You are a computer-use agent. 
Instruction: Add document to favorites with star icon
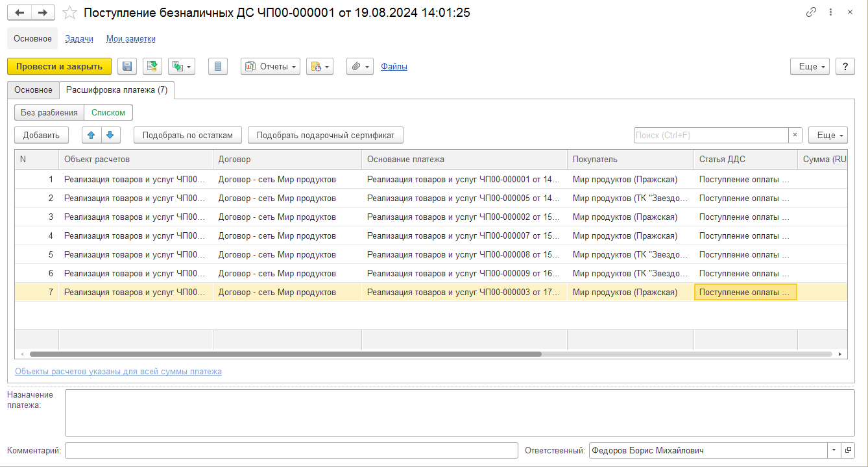[x=70, y=13]
